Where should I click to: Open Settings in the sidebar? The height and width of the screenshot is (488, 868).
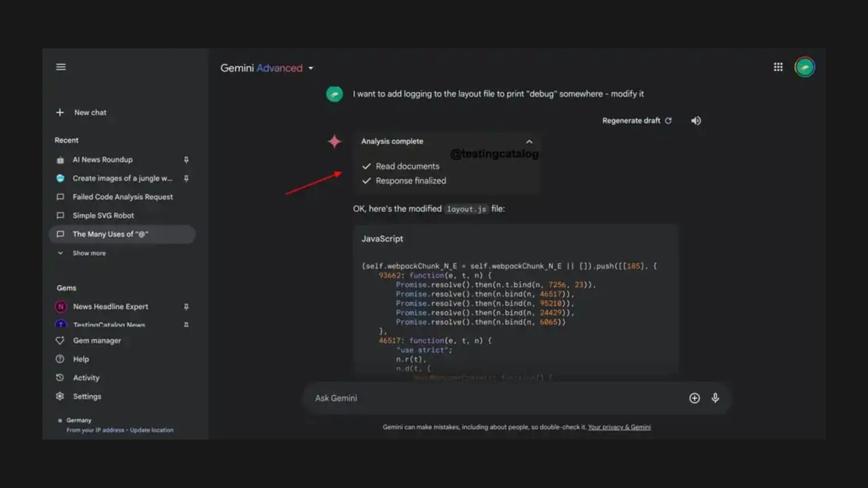click(87, 396)
